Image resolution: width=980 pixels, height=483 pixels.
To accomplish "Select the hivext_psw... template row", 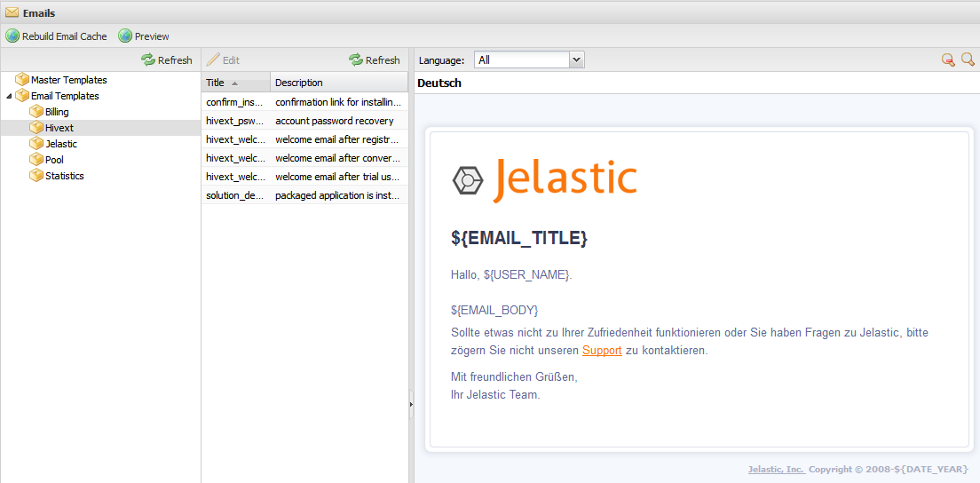I will coord(305,121).
